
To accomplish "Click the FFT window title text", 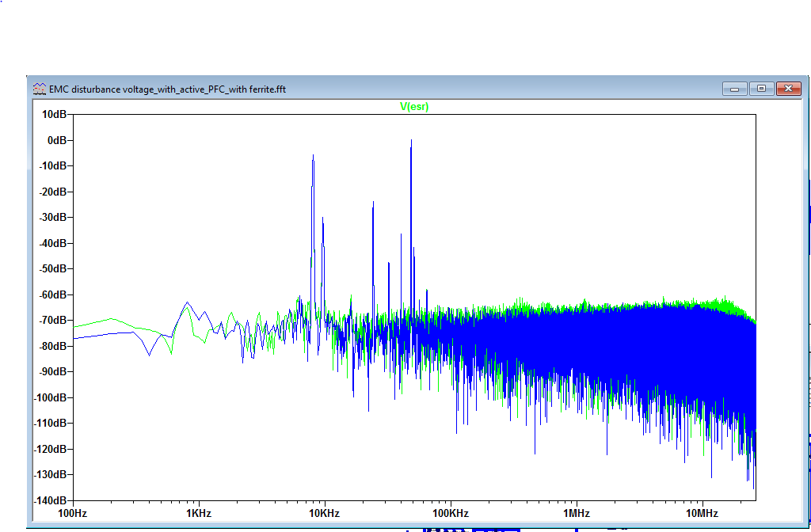I will [168, 89].
